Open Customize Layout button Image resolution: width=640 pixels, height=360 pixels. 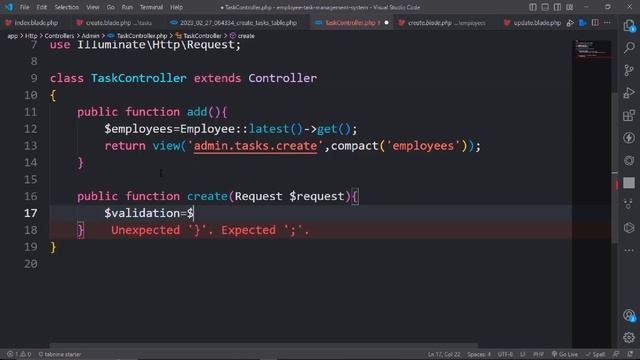(570, 7)
